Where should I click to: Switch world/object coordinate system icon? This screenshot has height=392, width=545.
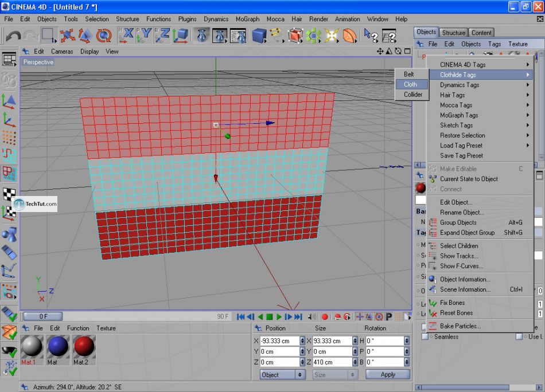pyautogui.click(x=180, y=36)
